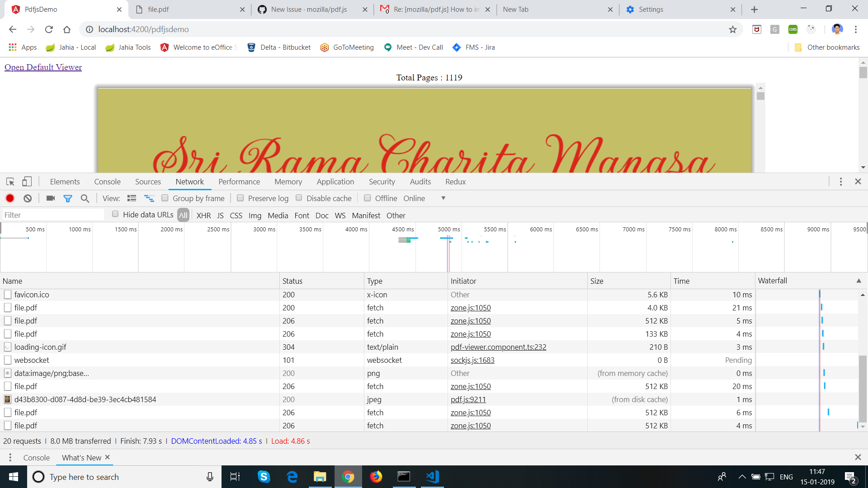Click the capture screenshots camera icon
Image resolution: width=868 pixels, height=488 pixels.
(51, 198)
